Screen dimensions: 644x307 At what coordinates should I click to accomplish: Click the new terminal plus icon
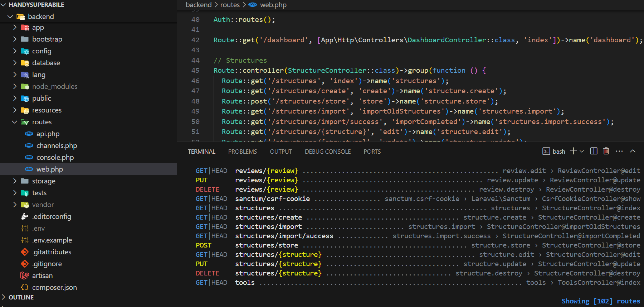[x=573, y=151]
